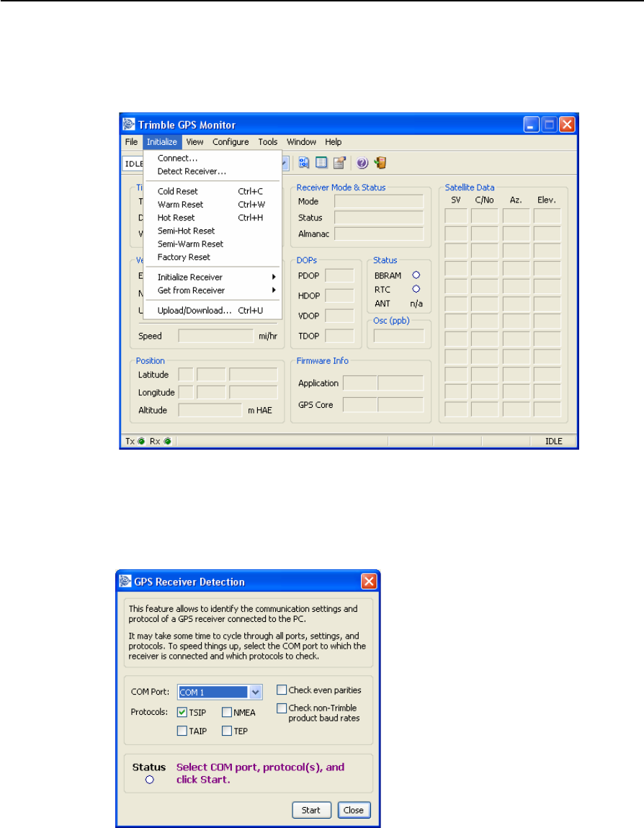Open the View menu

(194, 141)
